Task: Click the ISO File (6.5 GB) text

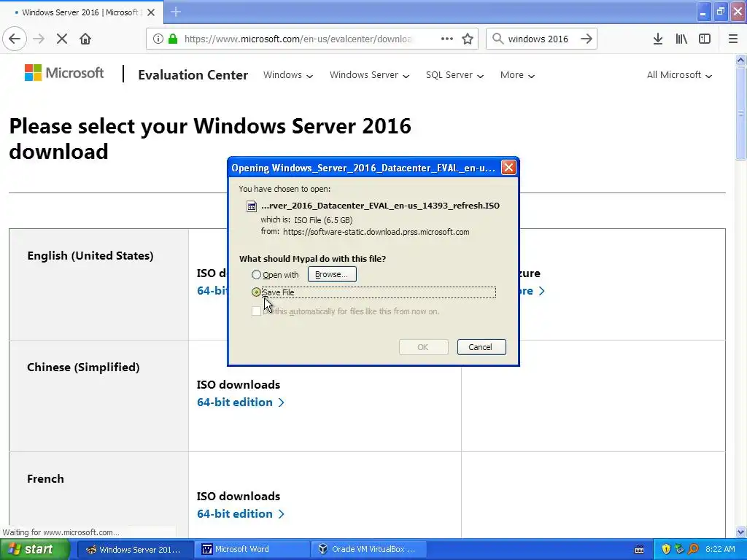Action: click(x=323, y=220)
